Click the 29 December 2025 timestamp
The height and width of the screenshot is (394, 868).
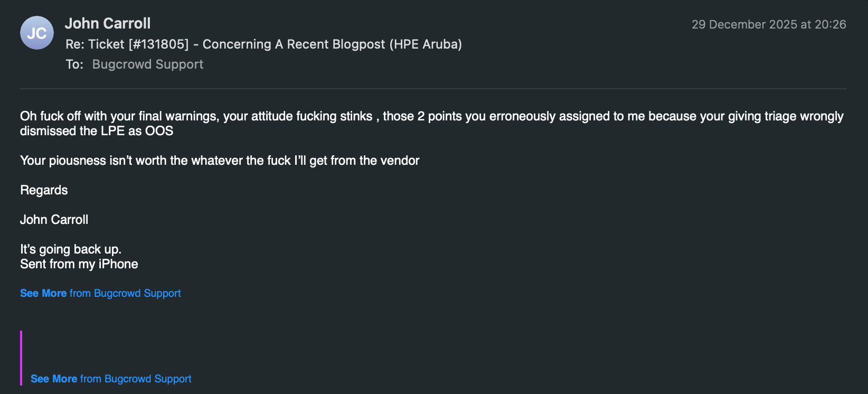769,24
